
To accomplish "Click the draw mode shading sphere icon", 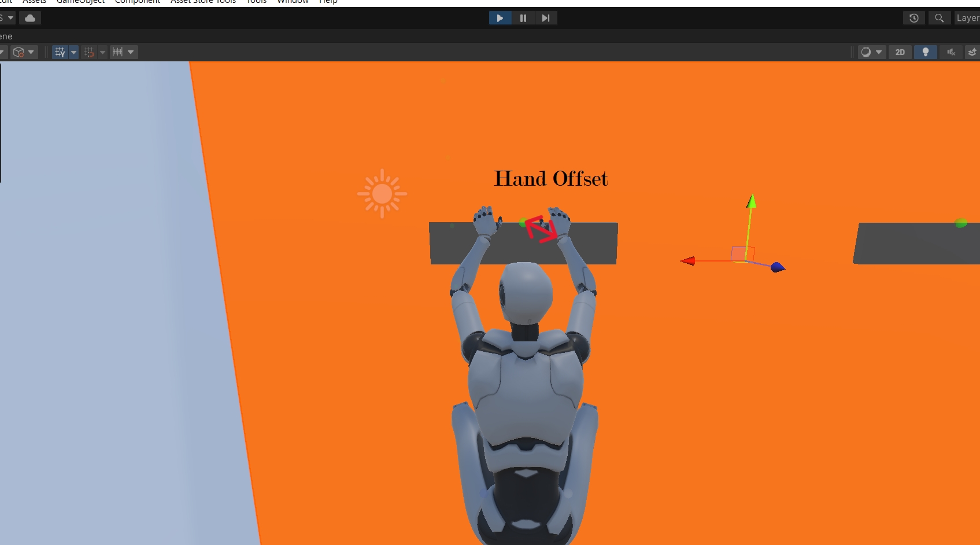I will pyautogui.click(x=866, y=52).
